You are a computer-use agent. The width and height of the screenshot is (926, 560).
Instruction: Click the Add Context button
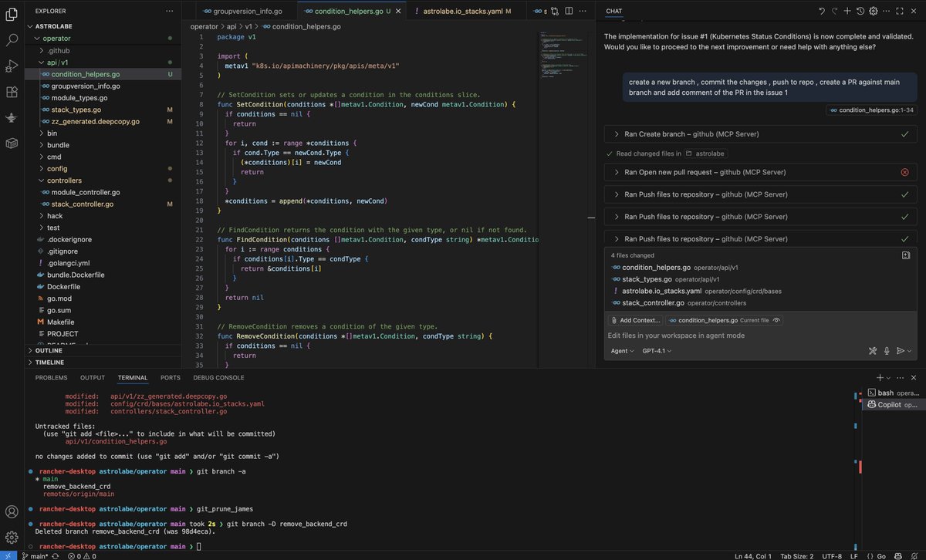click(x=636, y=320)
